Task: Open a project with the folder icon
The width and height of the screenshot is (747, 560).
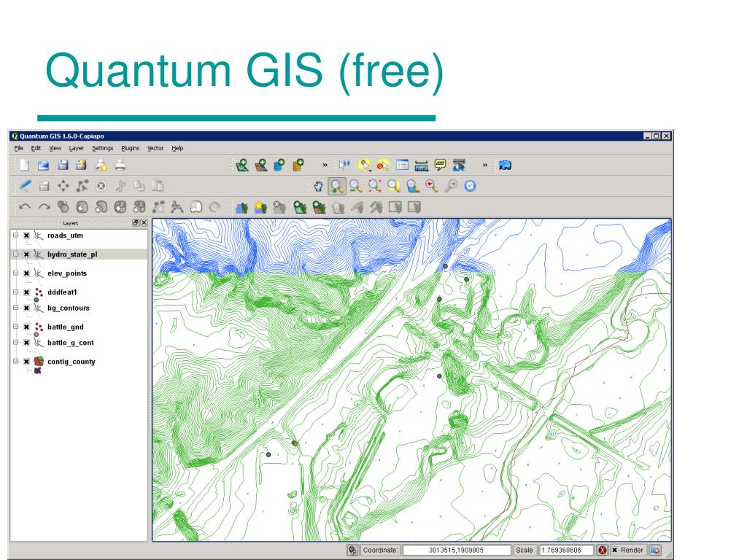Action: pos(43,166)
